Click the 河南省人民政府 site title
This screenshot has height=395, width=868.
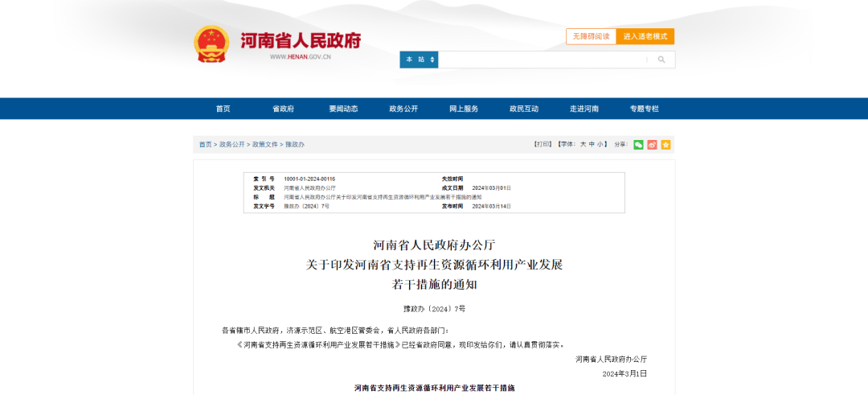coord(301,40)
